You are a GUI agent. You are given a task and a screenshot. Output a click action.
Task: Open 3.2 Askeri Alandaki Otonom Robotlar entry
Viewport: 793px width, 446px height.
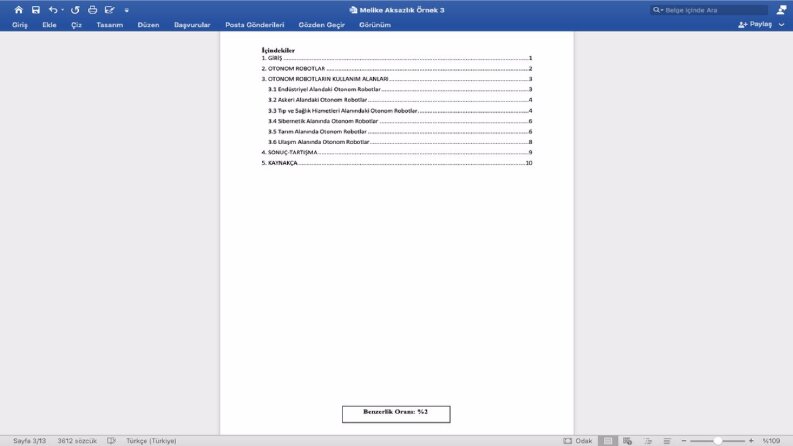pyautogui.click(x=400, y=100)
